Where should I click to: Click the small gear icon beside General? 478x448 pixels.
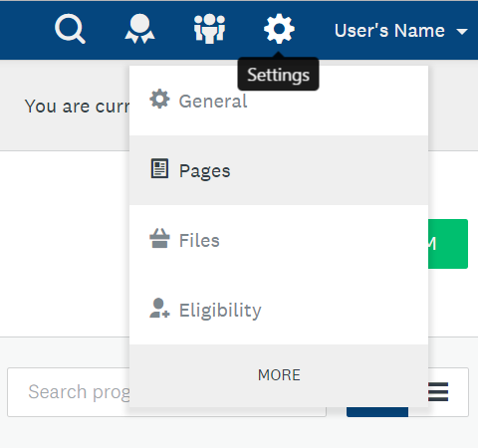tap(159, 99)
